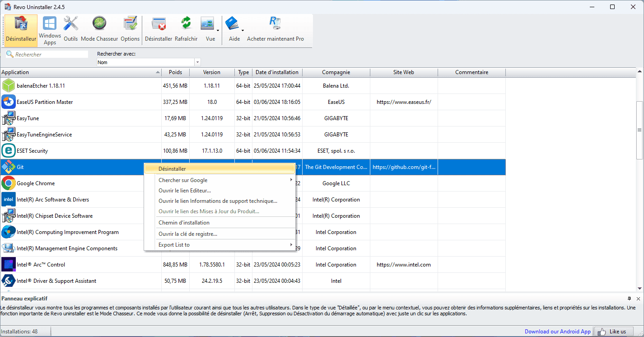This screenshot has width=644, height=337.
Task: Click Installations: 48 status text
Action: [x=19, y=332]
